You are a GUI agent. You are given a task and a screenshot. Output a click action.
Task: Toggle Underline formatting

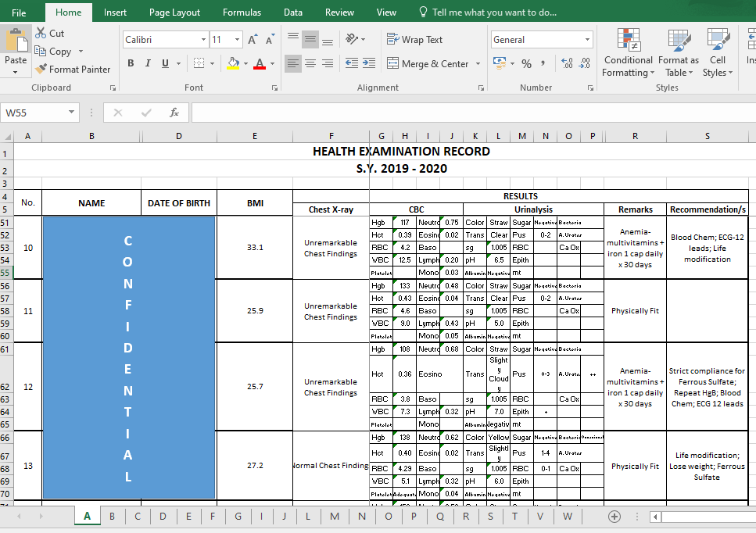pyautogui.click(x=166, y=63)
